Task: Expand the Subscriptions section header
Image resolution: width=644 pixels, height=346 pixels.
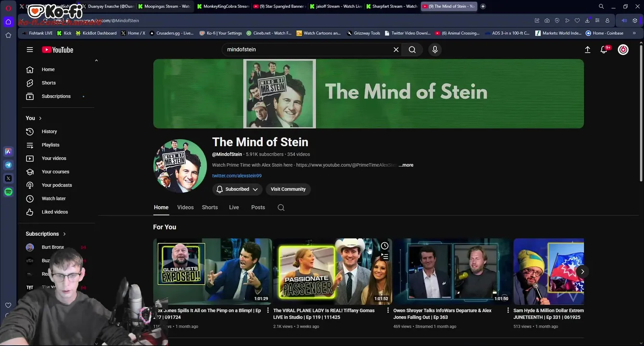Action: pos(46,234)
